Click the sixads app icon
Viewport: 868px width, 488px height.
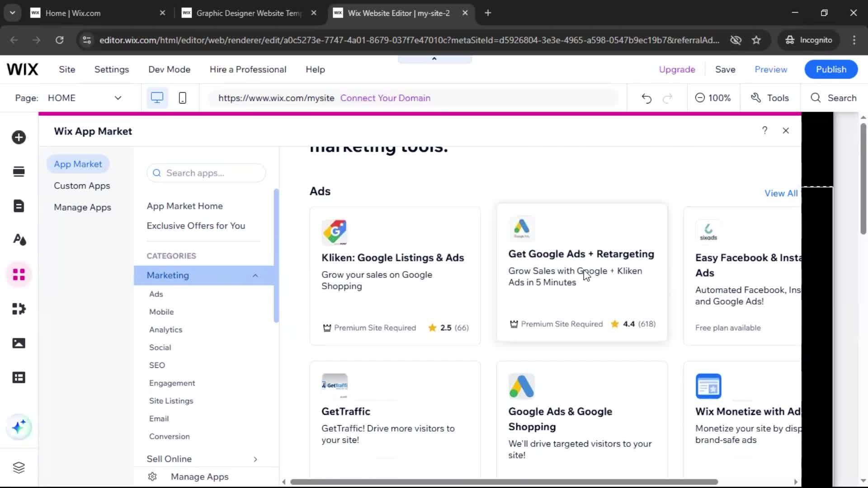708,232
